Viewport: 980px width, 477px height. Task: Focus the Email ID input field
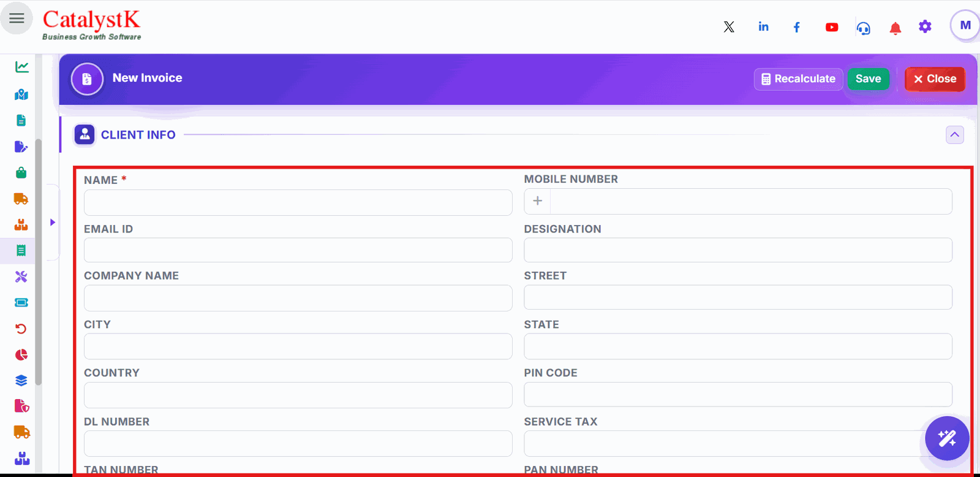pos(298,250)
